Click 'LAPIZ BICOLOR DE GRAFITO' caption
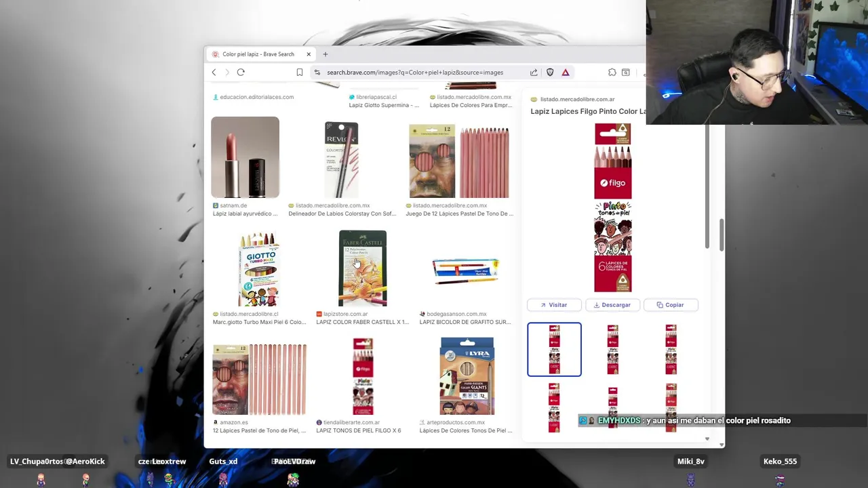 [465, 322]
